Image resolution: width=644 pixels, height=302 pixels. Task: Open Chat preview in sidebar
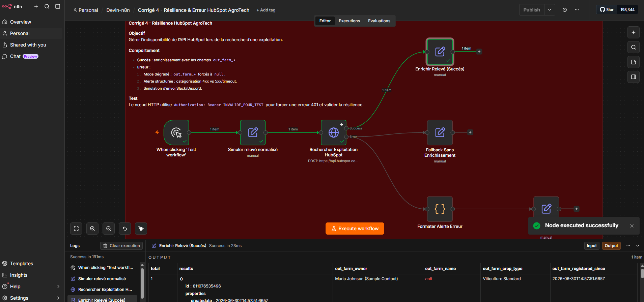32,56
